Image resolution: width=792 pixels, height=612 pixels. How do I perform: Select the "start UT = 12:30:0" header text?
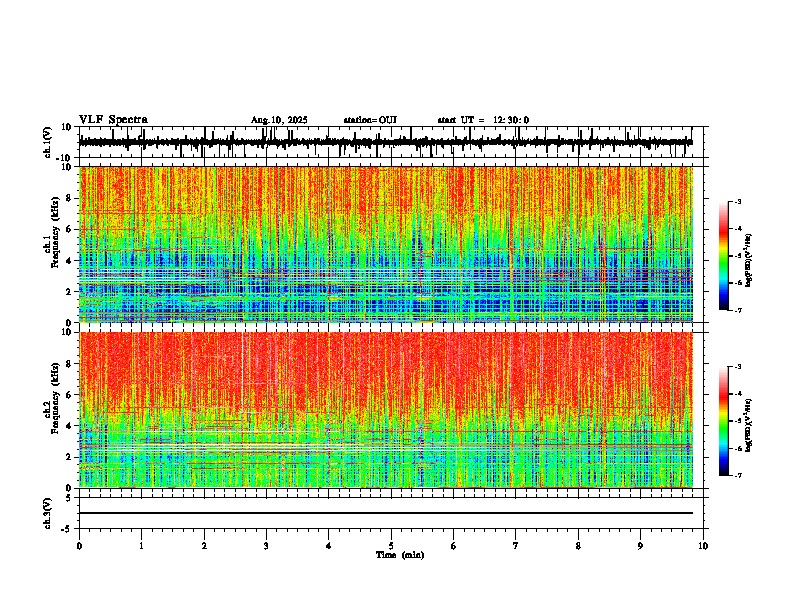click(x=483, y=120)
